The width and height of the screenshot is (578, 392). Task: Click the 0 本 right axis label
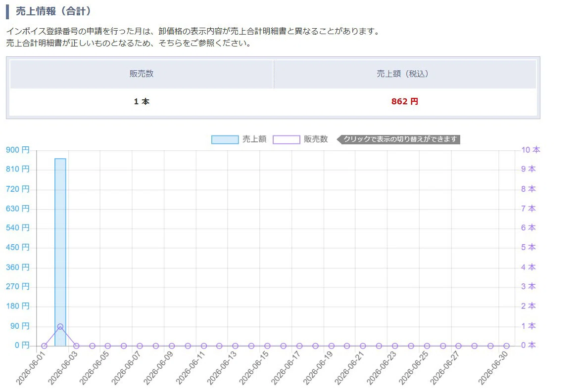coord(528,345)
